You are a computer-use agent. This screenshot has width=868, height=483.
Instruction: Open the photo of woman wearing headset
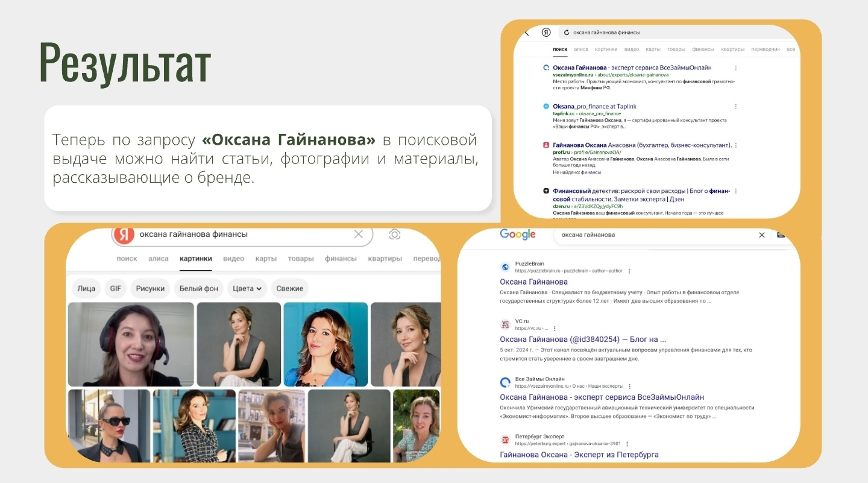click(131, 344)
